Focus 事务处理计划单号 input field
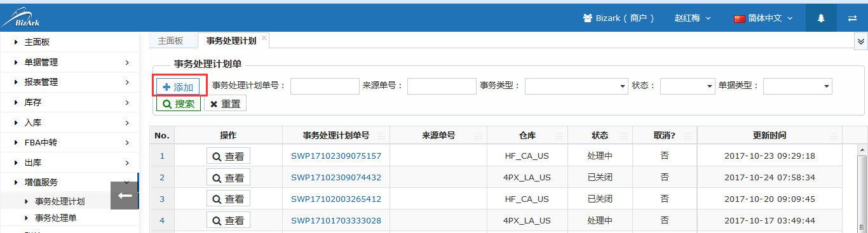The image size is (868, 233). [x=325, y=86]
